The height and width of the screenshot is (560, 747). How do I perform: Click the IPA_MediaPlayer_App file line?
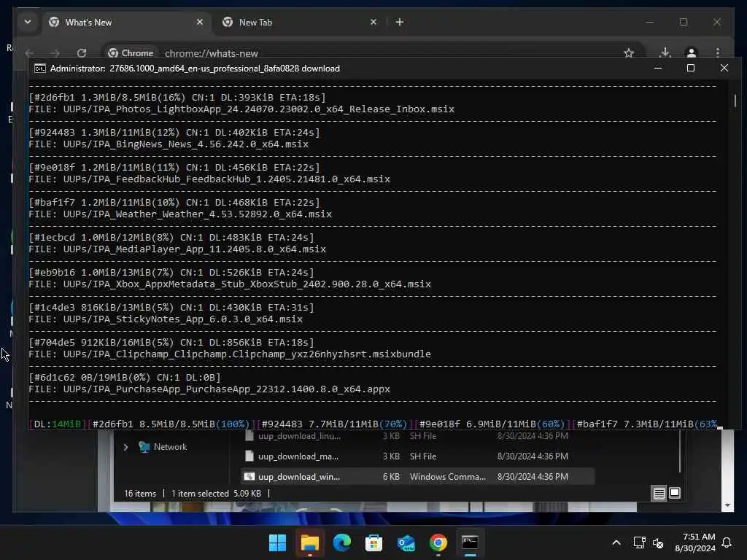click(177, 249)
